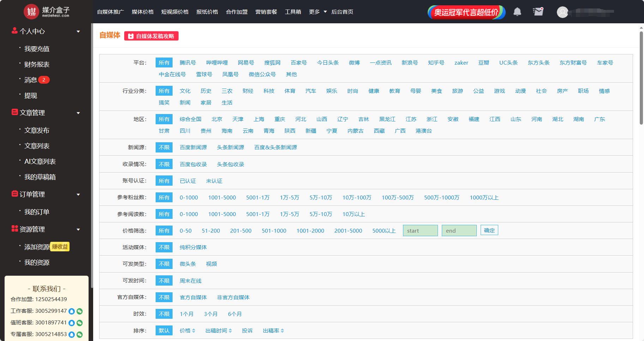Select 头条包收录 inclusion filter
This screenshot has height=341, width=644.
[x=230, y=164]
